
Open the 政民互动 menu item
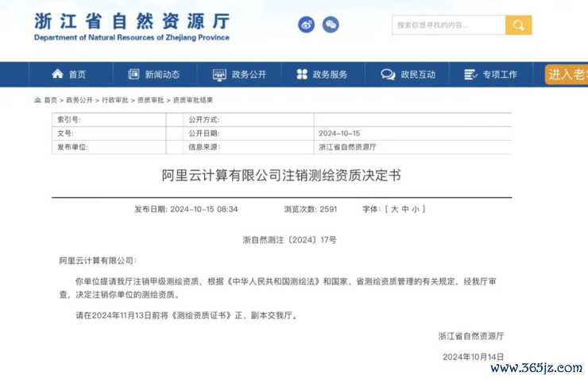pos(418,75)
